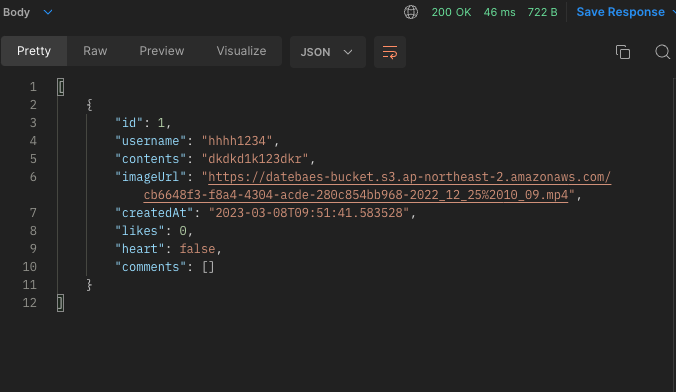This screenshot has width=676, height=392.
Task: Click the cb6648f3 mp4 link continuation line
Action: tap(356, 195)
